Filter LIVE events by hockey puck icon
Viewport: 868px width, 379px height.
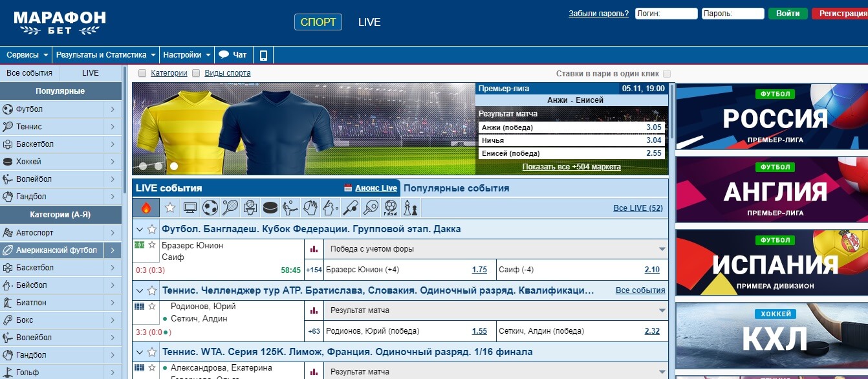point(270,208)
